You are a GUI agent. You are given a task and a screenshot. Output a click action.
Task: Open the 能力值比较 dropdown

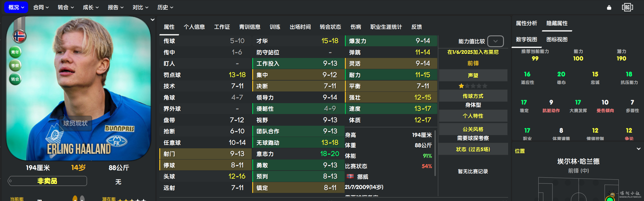coord(496,41)
